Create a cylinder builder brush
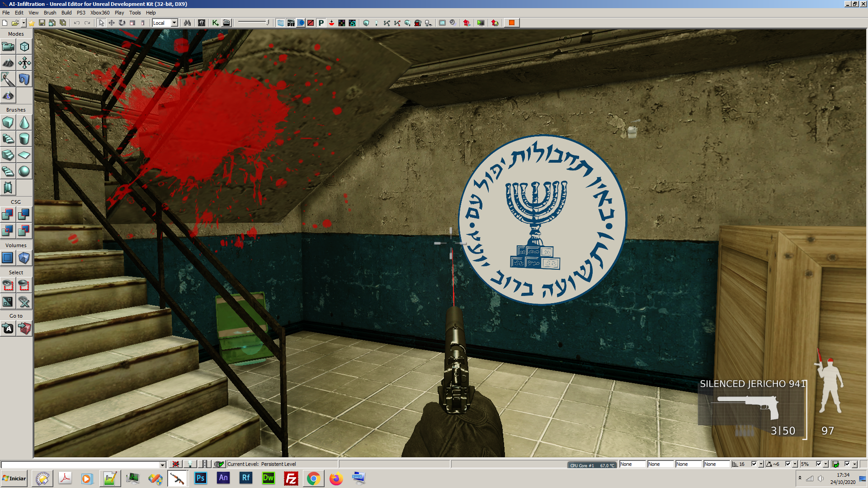 coord(24,139)
